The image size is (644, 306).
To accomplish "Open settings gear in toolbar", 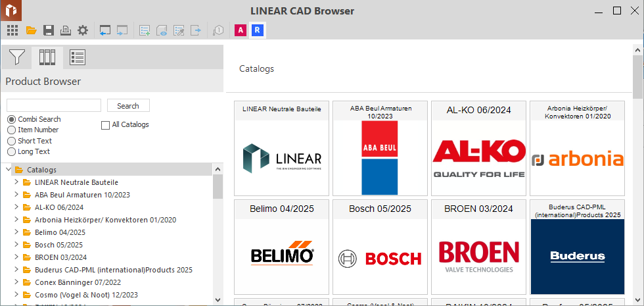I will point(83,30).
